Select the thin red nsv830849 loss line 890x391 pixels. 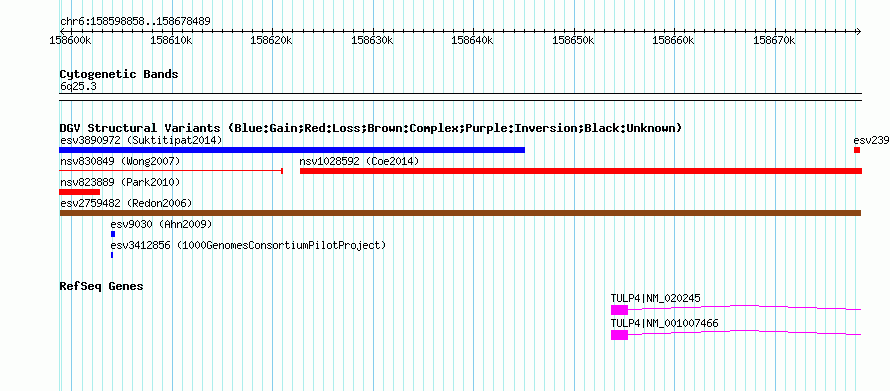pyautogui.click(x=171, y=170)
